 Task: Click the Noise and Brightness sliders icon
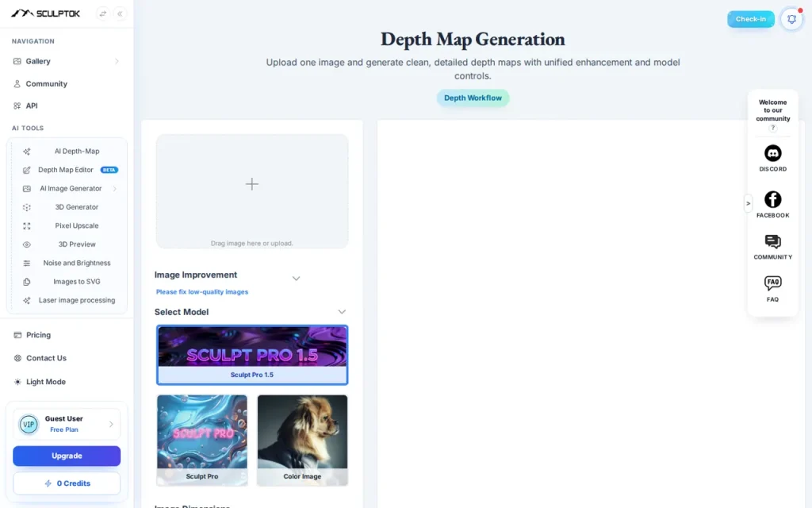[x=27, y=264]
